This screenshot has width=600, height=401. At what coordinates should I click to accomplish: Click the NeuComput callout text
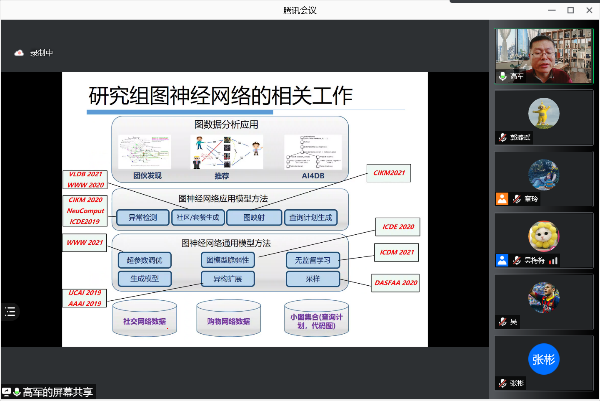point(85,211)
